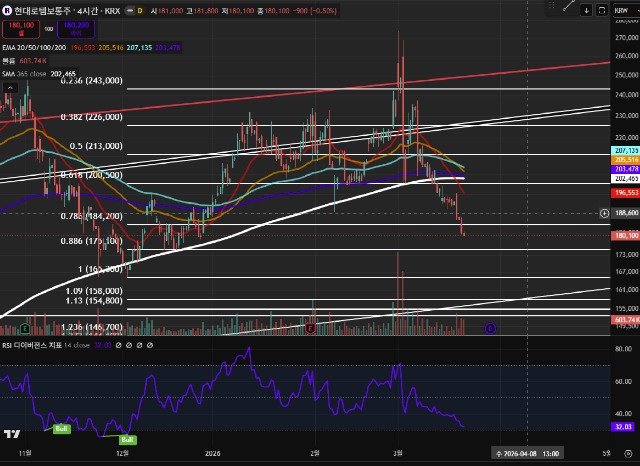This screenshot has width=640, height=466.
Task: Click the orange EMA value 205,516
Action: 111,48
